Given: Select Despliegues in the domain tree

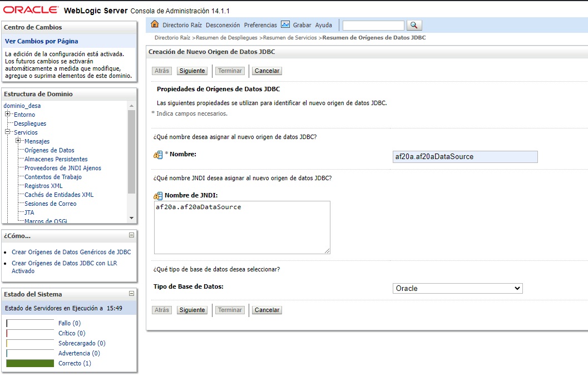Looking at the screenshot, I should click(x=30, y=123).
